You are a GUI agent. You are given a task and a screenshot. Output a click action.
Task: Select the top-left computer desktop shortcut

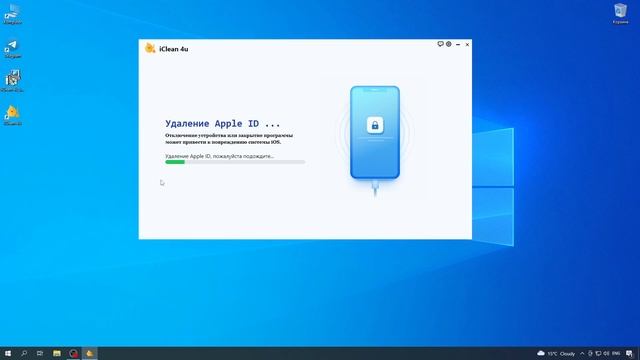12,15
